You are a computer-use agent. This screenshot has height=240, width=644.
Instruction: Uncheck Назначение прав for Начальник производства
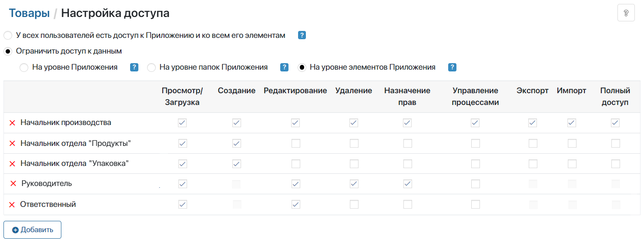[x=407, y=123]
